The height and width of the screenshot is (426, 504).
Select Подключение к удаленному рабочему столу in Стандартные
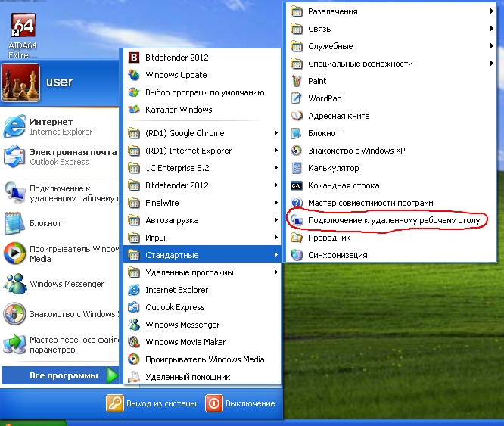391,220
